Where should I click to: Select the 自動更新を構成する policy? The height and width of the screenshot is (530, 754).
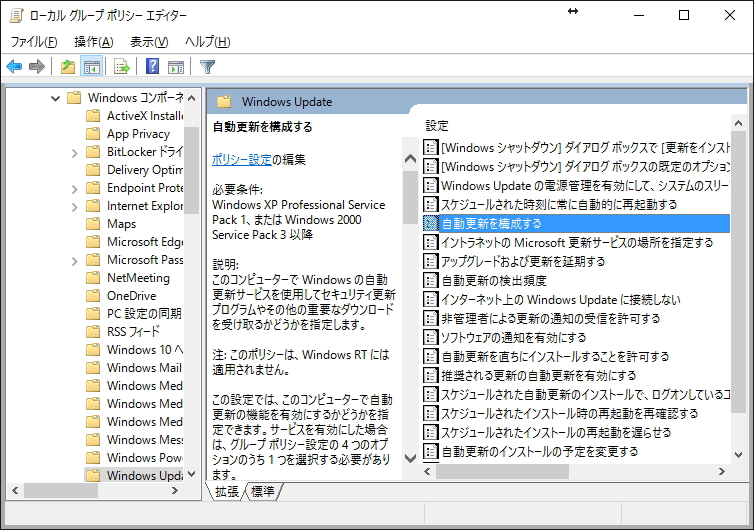point(576,223)
